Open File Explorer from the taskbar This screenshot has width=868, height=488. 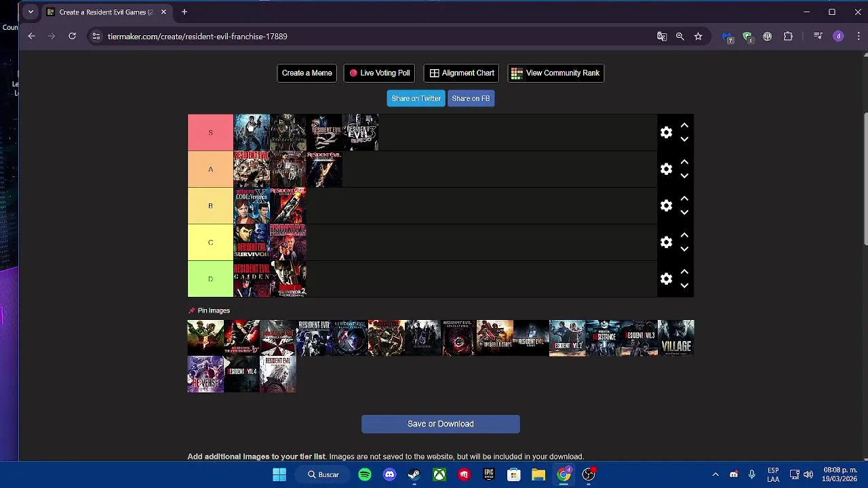pos(538,474)
